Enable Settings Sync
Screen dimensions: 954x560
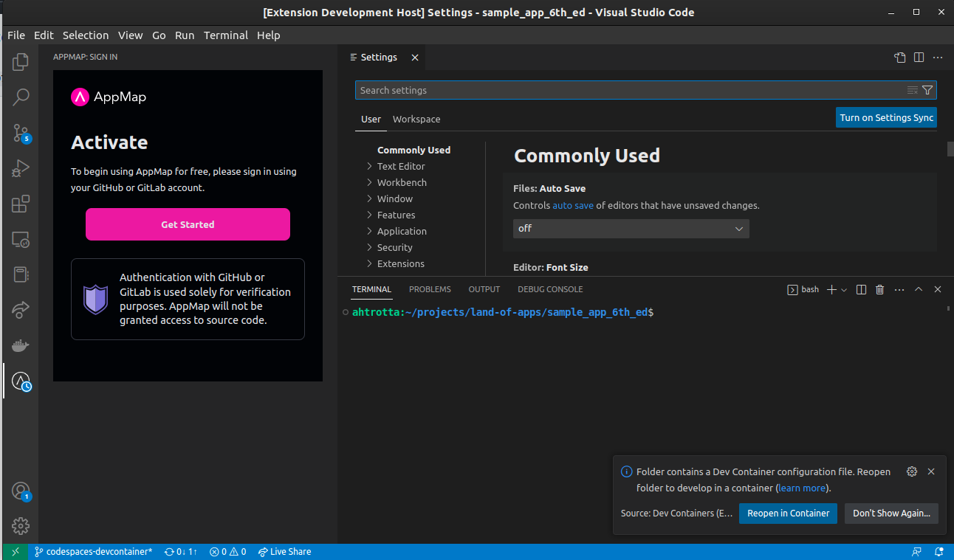click(x=885, y=117)
